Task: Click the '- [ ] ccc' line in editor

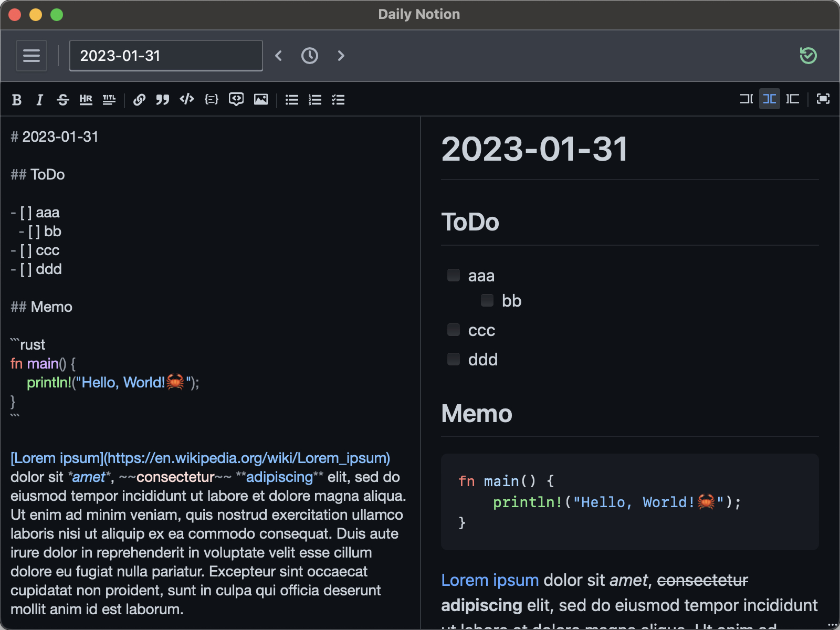Action: [35, 250]
